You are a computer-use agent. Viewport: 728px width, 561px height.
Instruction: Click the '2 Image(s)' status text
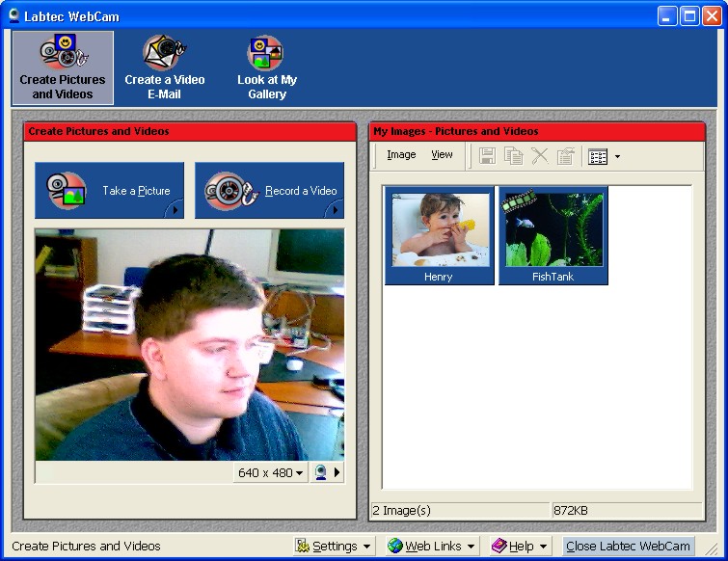402,511
